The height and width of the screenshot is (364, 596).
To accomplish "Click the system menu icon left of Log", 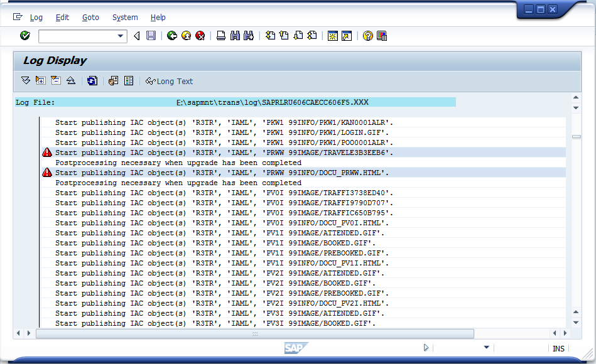I will [x=18, y=17].
